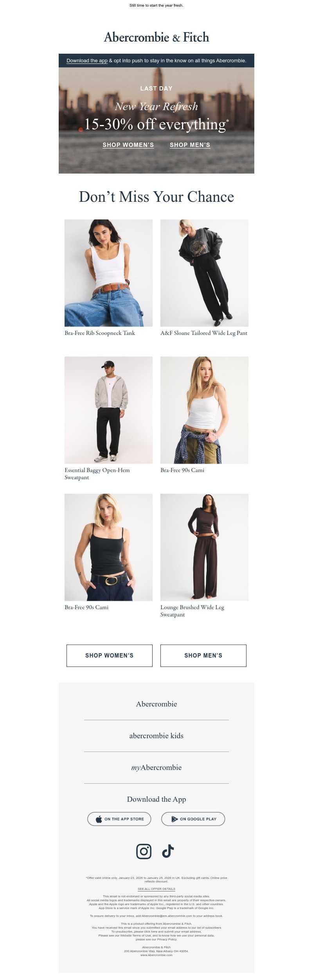Open Bra-Free Rib Scoopneck Tank photo
The height and width of the screenshot is (980, 313).
pyautogui.click(x=108, y=273)
